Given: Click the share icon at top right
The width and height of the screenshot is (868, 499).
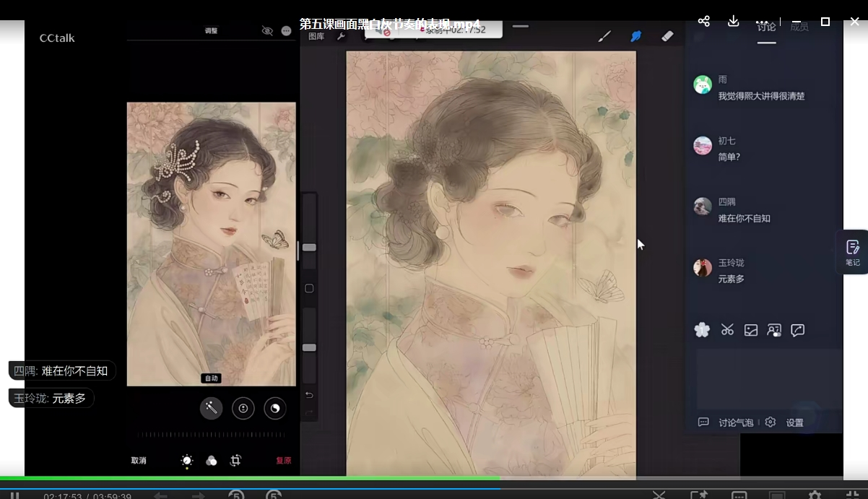Looking at the screenshot, I should (704, 22).
